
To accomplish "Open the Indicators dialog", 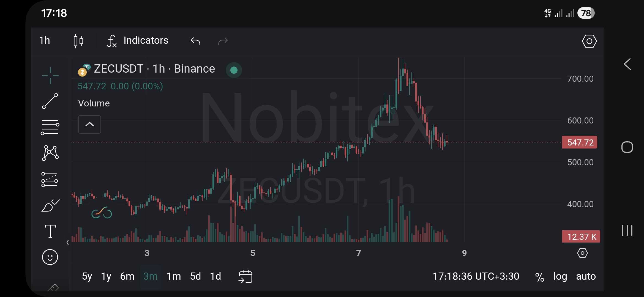I will [x=138, y=41].
